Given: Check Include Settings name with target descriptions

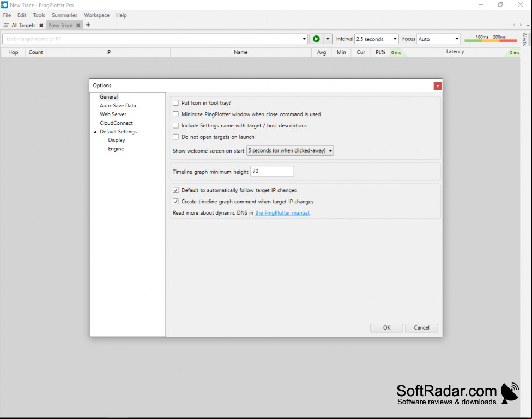Looking at the screenshot, I should point(176,125).
